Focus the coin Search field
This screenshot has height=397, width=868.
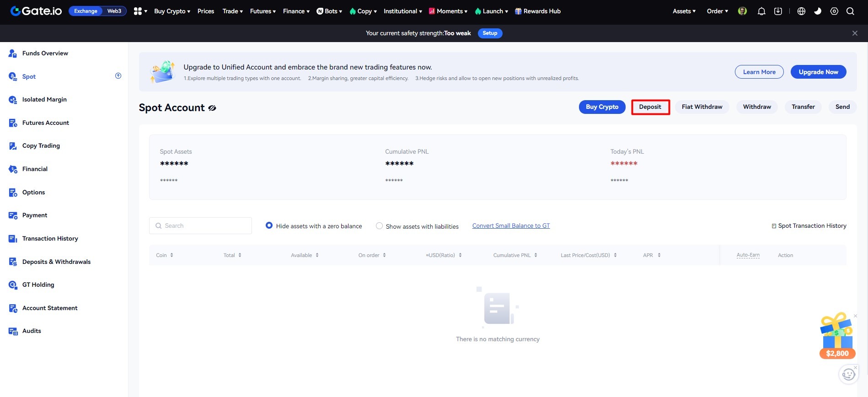[200, 225]
